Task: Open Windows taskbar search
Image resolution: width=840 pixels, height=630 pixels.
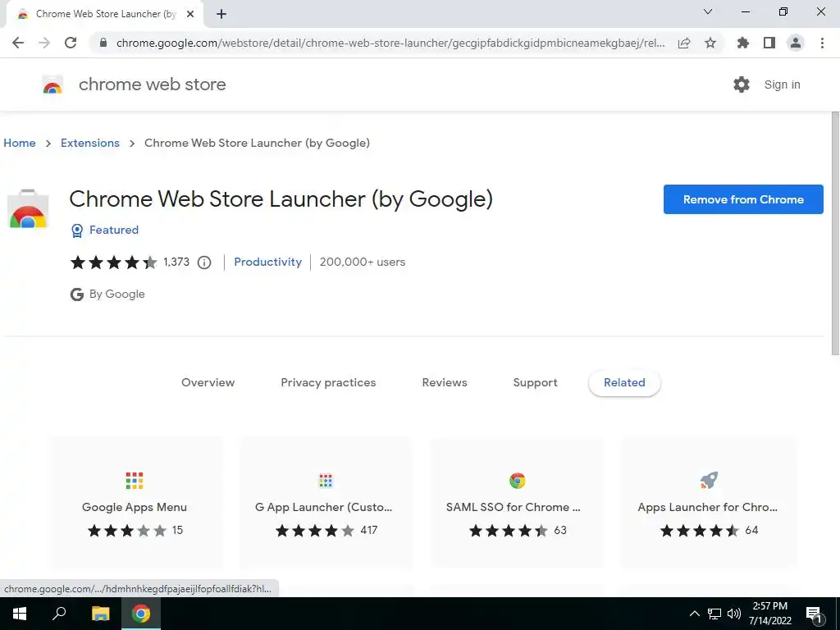Action: pos(59,614)
